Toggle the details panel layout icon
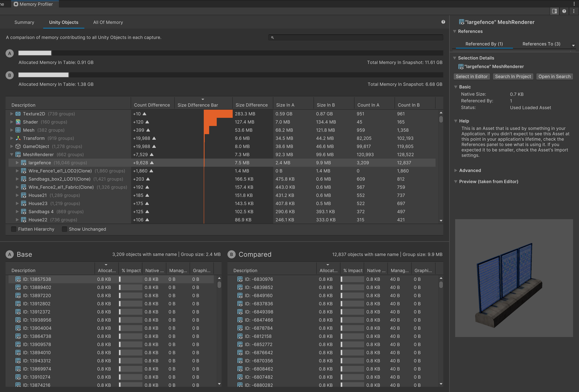The image size is (579, 392). (x=555, y=11)
